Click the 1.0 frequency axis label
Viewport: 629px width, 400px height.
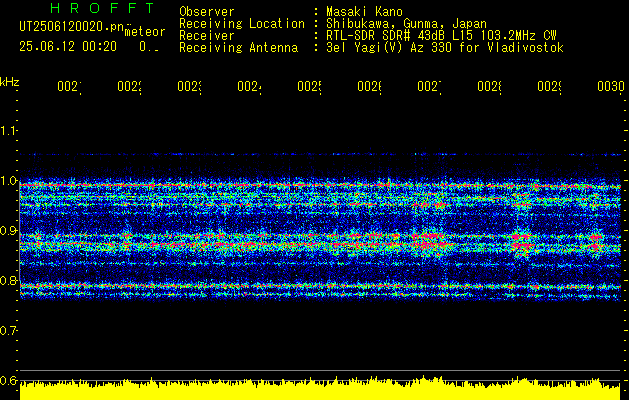(8, 181)
